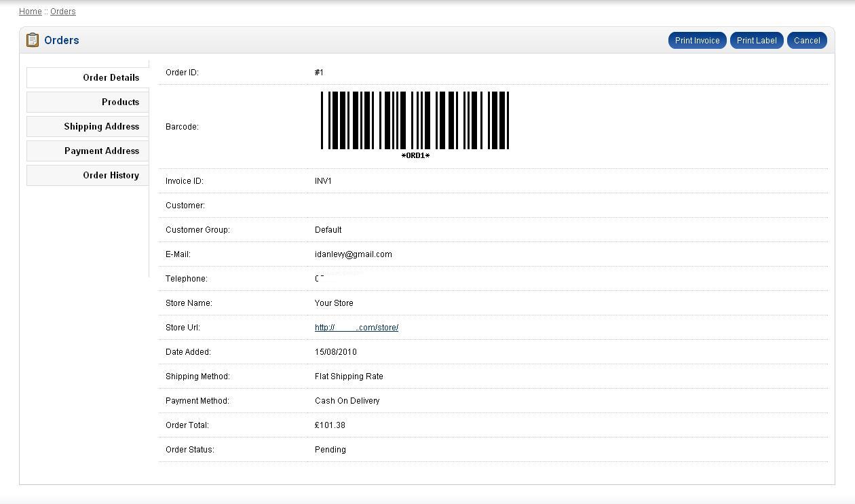Viewport: 855px width, 504px height.
Task: Select the Order Details tab
Action: (x=88, y=77)
